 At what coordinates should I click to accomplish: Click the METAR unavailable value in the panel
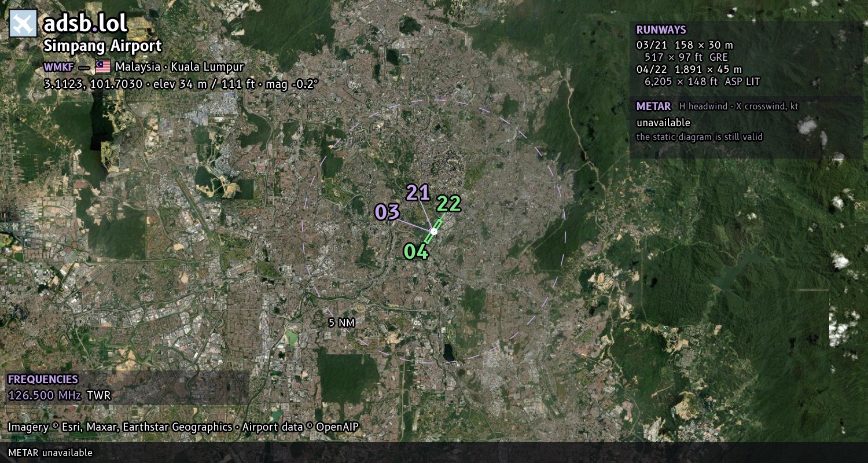tap(664, 123)
